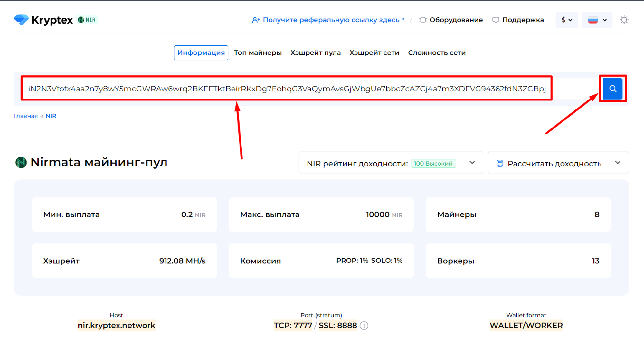644x352 pixels.
Task: Click the NIR breadcrumb link
Action: tap(51, 116)
